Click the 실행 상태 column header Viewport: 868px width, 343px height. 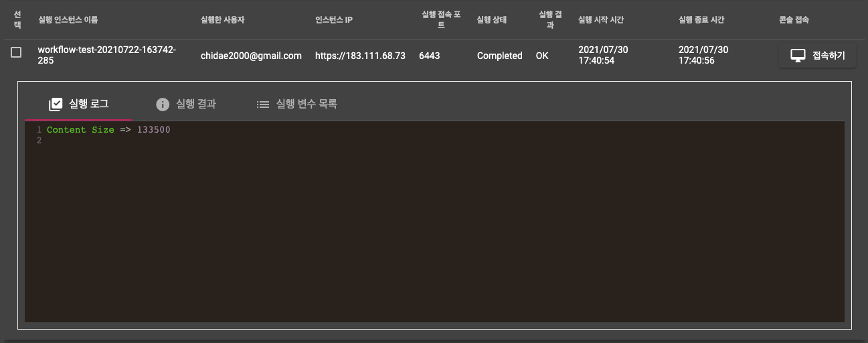pyautogui.click(x=491, y=19)
